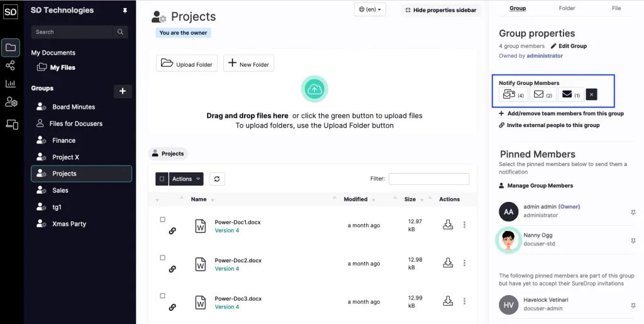Notify all four members via envelope stack icon
Screen dimensions: 644x324
[513, 94]
